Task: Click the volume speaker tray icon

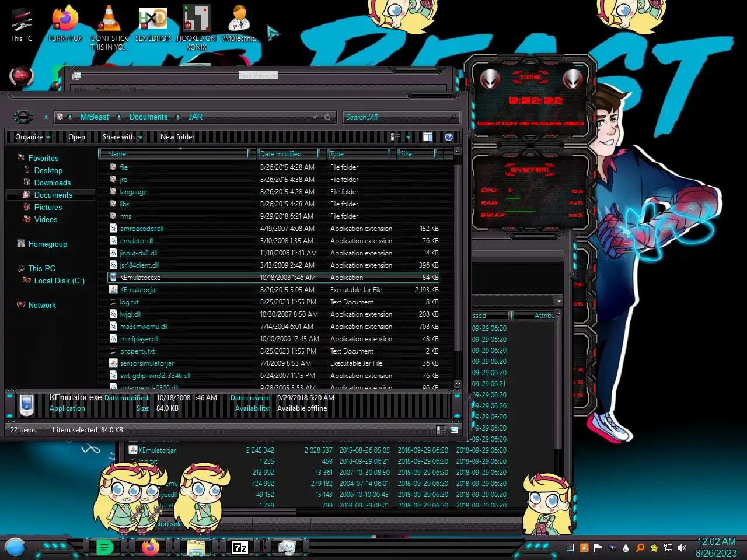Action: tap(682, 548)
